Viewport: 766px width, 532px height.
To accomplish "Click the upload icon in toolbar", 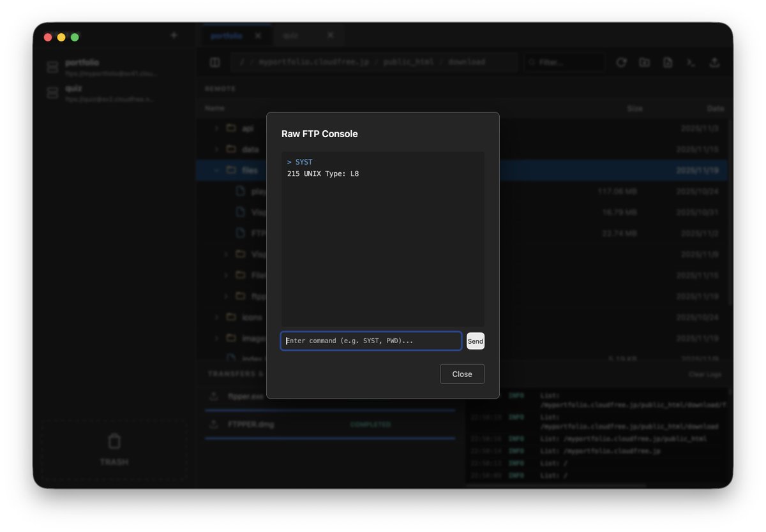I will click(x=714, y=62).
